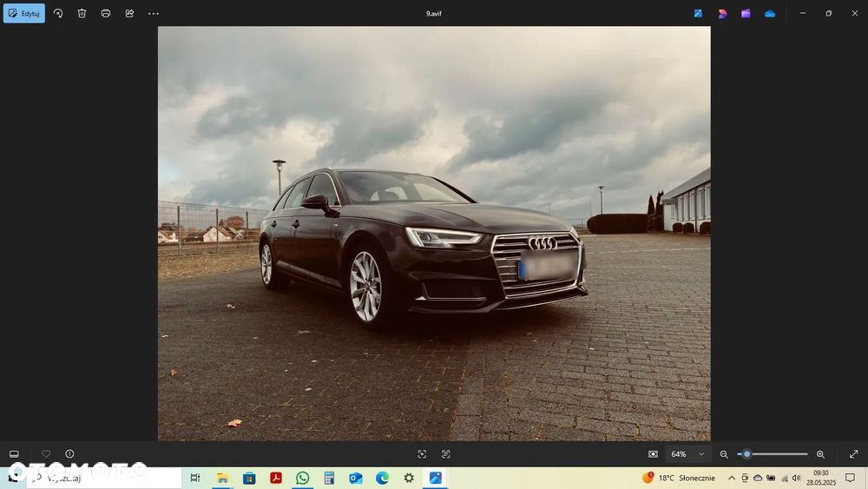
Task: Print the image with the printer icon
Action: point(106,13)
